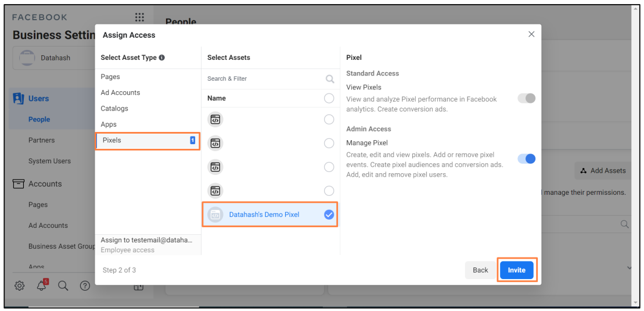Uncheck Datahash's Demo Pixel
Screen dimensions: 644x311
pos(329,215)
